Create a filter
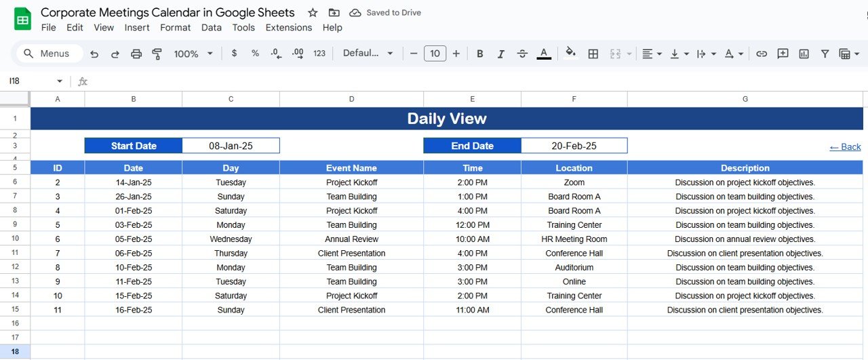 coord(825,54)
